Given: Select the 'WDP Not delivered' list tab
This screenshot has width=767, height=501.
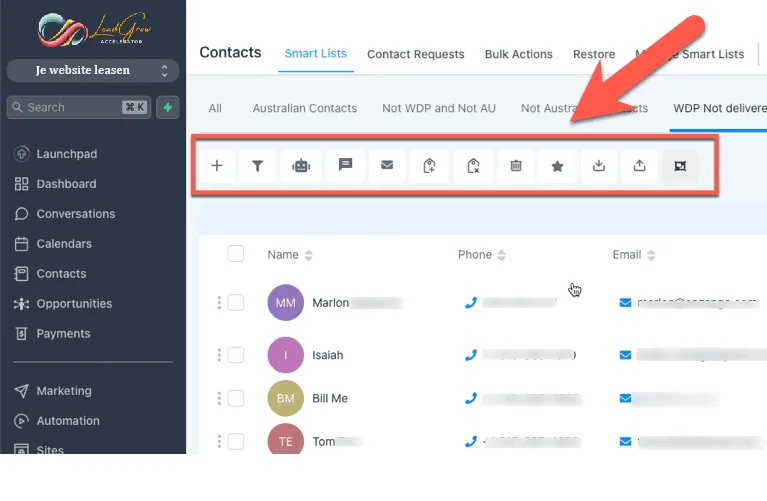Looking at the screenshot, I should coord(720,108).
